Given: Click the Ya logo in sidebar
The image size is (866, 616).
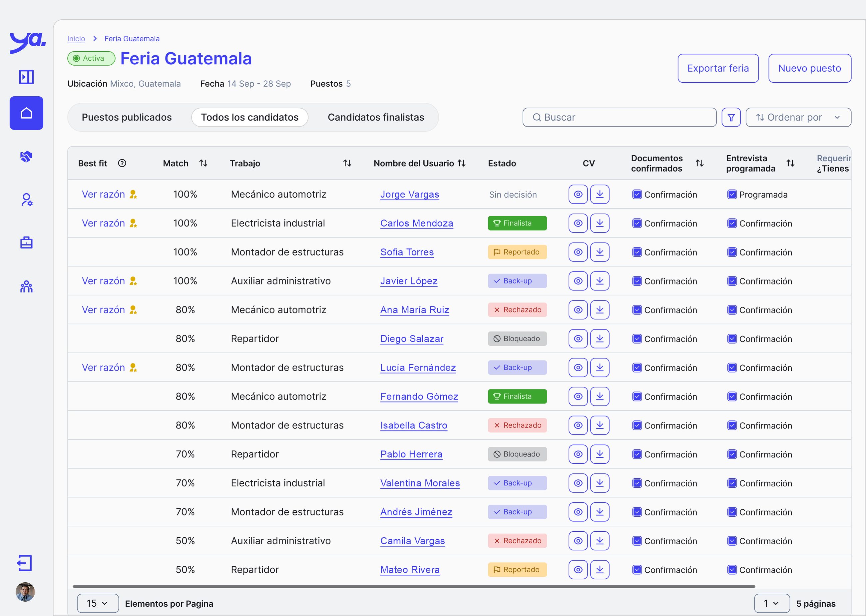Looking at the screenshot, I should click(27, 43).
